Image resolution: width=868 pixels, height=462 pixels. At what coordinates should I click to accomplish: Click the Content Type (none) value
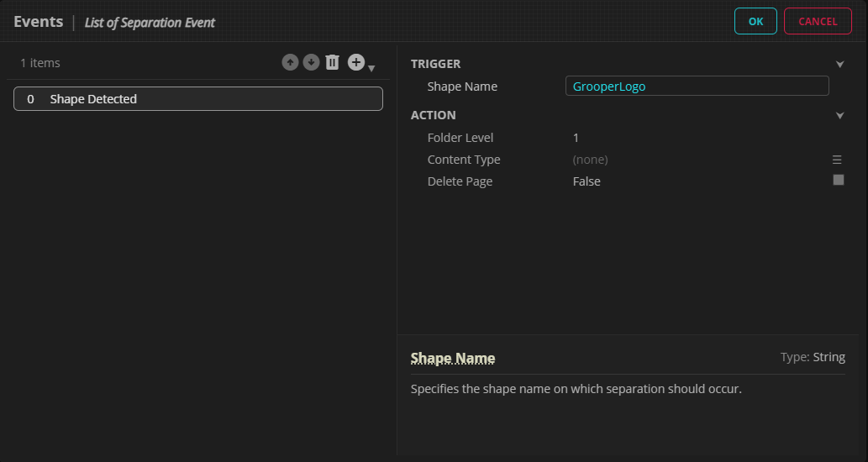point(590,160)
